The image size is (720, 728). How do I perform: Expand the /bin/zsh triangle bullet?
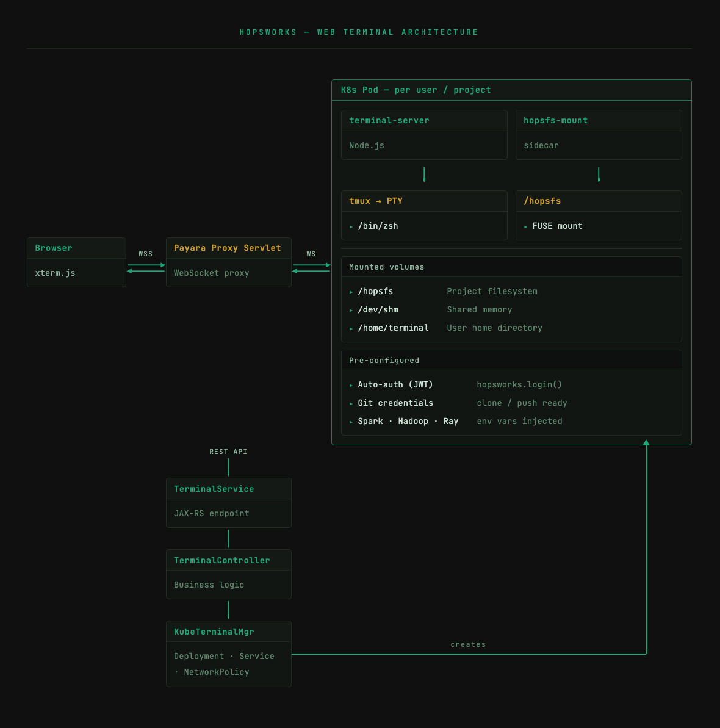point(351,226)
